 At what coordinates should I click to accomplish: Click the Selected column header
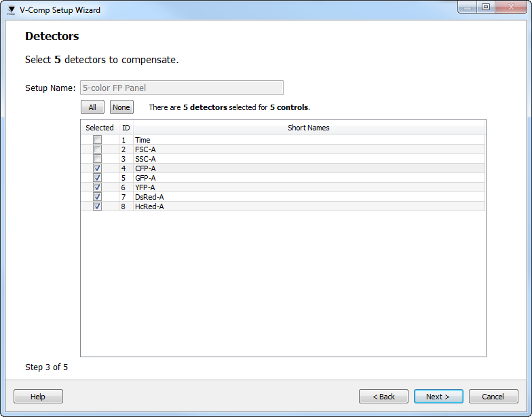(100, 128)
